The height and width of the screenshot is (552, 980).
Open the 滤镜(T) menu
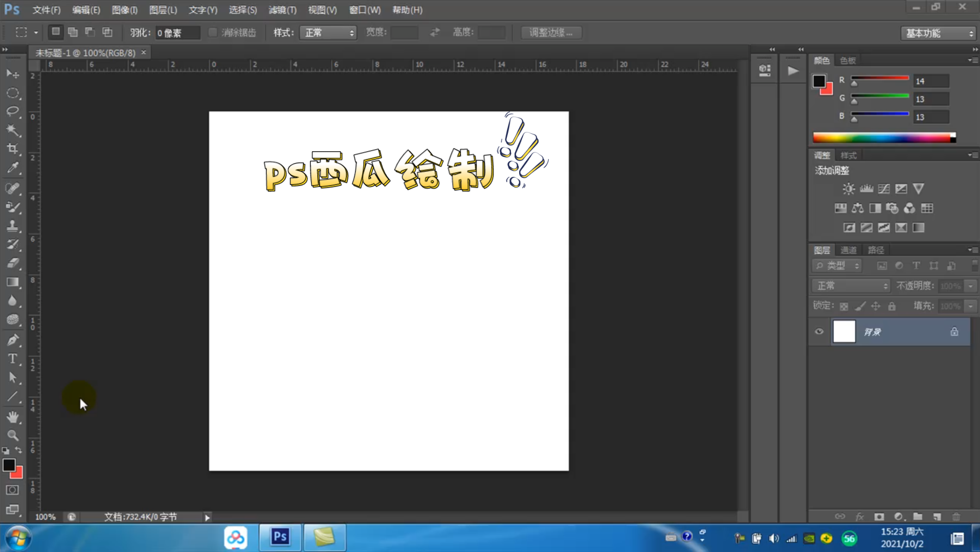282,10
